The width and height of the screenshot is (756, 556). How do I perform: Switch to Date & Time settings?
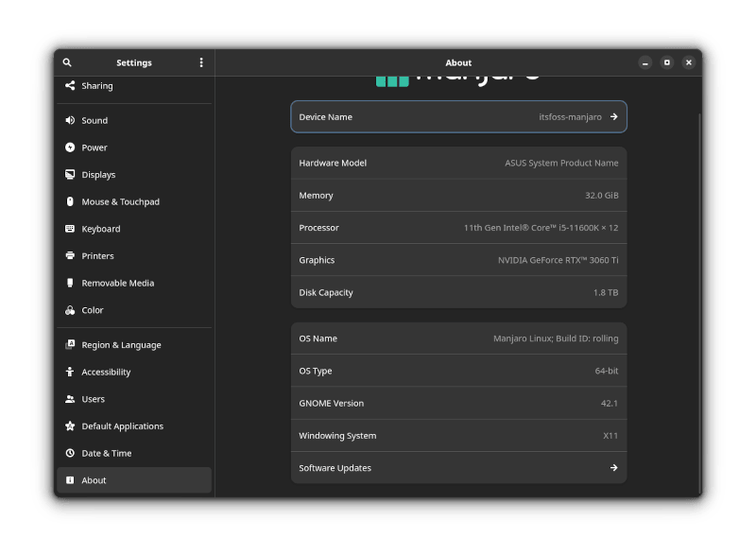pyautogui.click(x=106, y=454)
